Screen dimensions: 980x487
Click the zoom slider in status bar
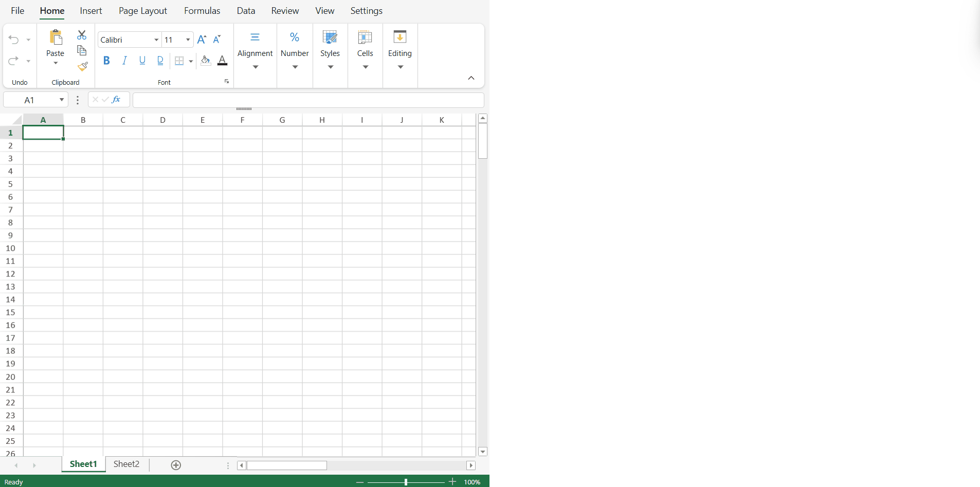coord(406,482)
